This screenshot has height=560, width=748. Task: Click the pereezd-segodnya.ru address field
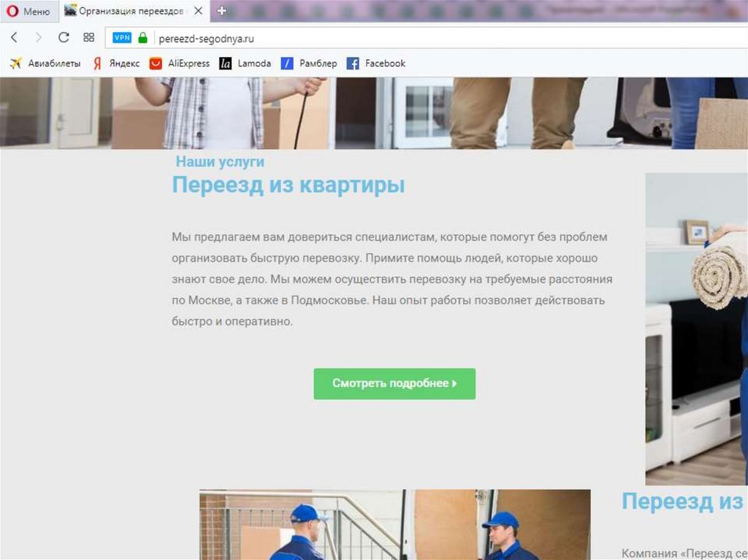pos(365,39)
